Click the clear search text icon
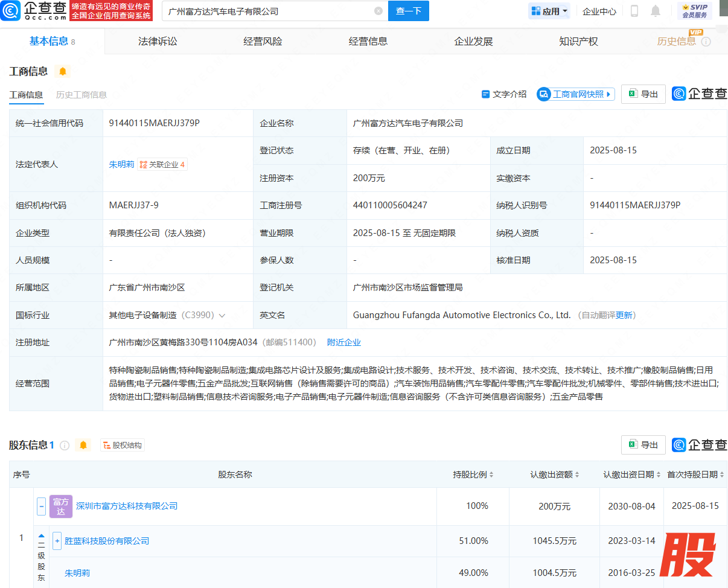Screen dimensions: 728x588 pos(378,11)
